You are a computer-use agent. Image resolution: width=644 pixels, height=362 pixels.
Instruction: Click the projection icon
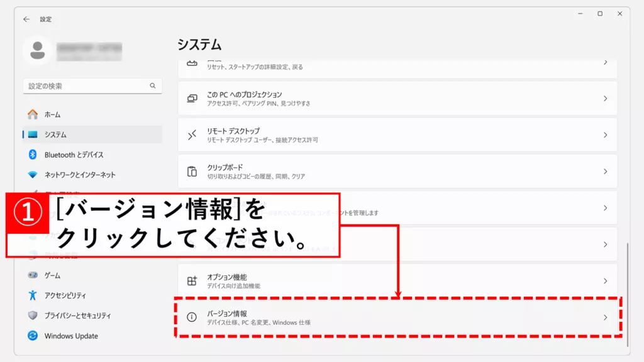[x=192, y=99]
